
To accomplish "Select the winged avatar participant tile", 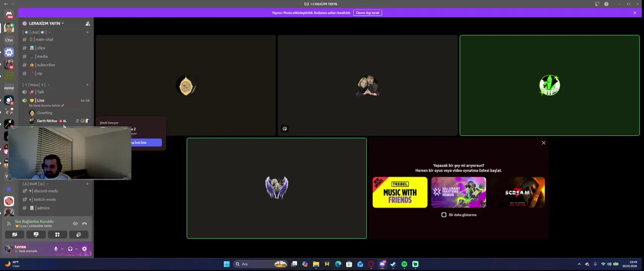I will [x=276, y=188].
